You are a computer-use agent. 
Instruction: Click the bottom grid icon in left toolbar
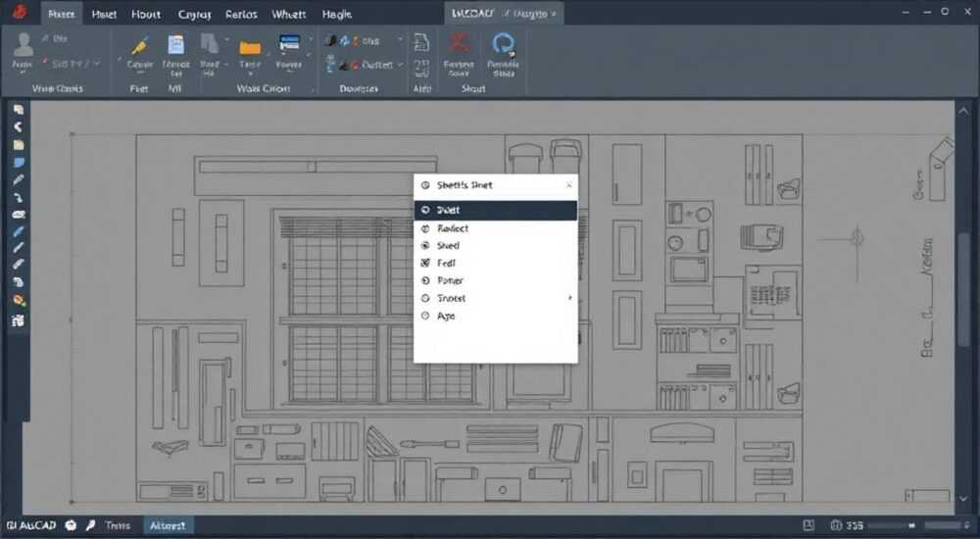tap(18, 320)
